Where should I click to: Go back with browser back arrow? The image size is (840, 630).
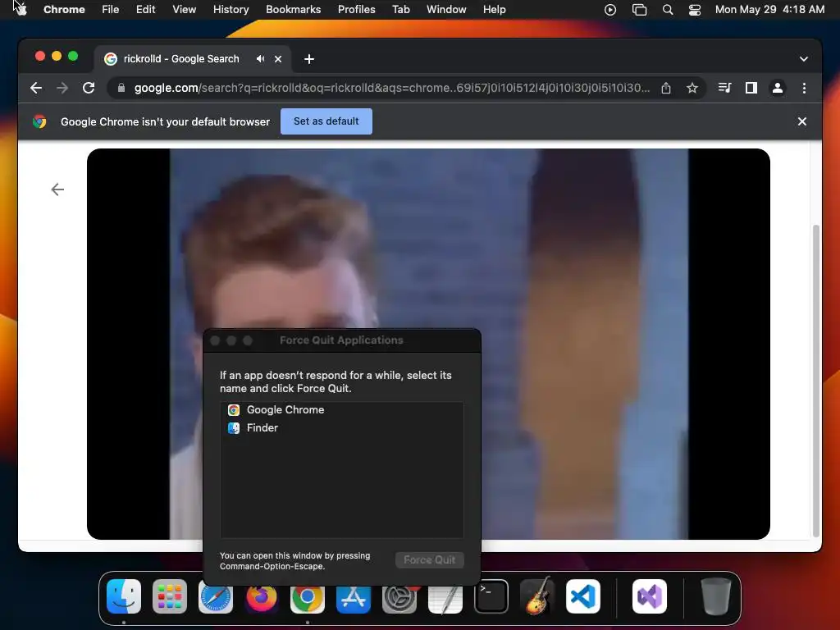pyautogui.click(x=36, y=88)
